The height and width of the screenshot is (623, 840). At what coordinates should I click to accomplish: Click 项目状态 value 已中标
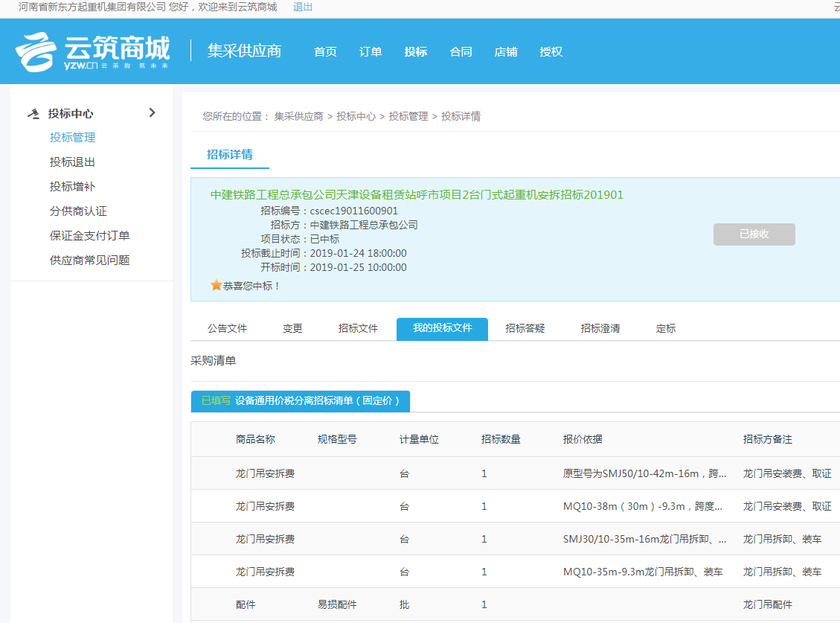324,239
